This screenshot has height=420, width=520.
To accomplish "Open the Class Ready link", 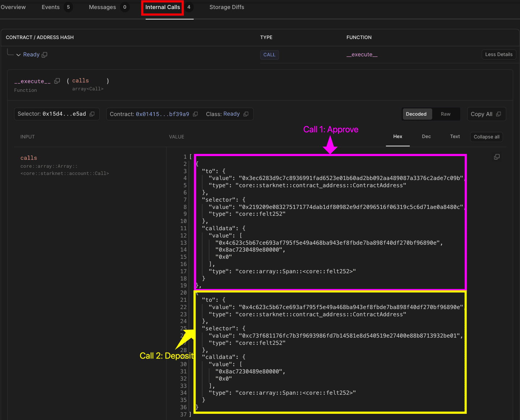I will 232,114.
